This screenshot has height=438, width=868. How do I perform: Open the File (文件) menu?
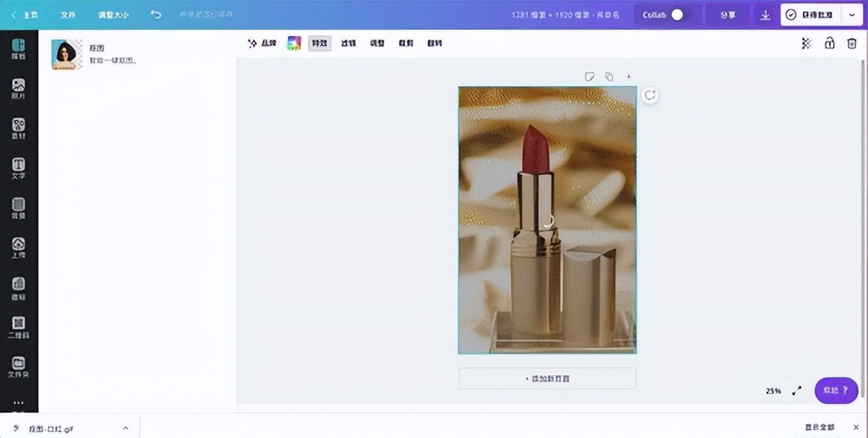tap(67, 14)
